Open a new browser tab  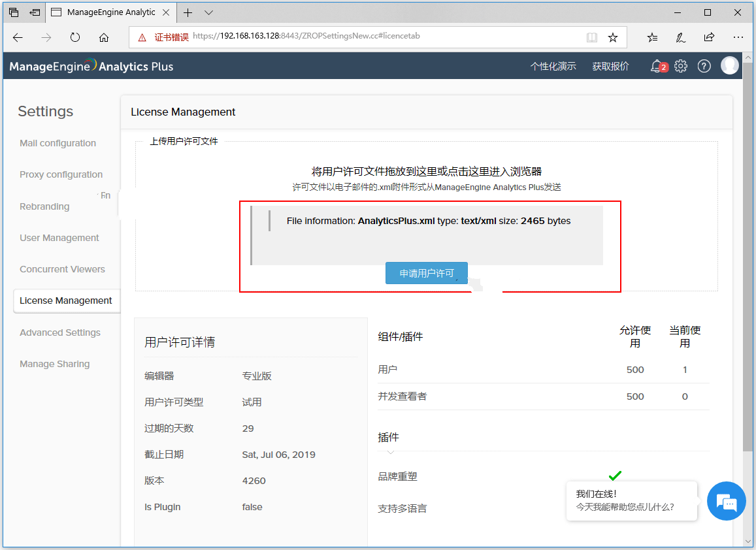click(188, 12)
